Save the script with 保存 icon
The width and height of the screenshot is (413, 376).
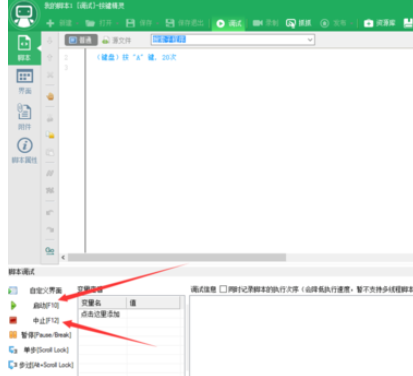tap(130, 23)
